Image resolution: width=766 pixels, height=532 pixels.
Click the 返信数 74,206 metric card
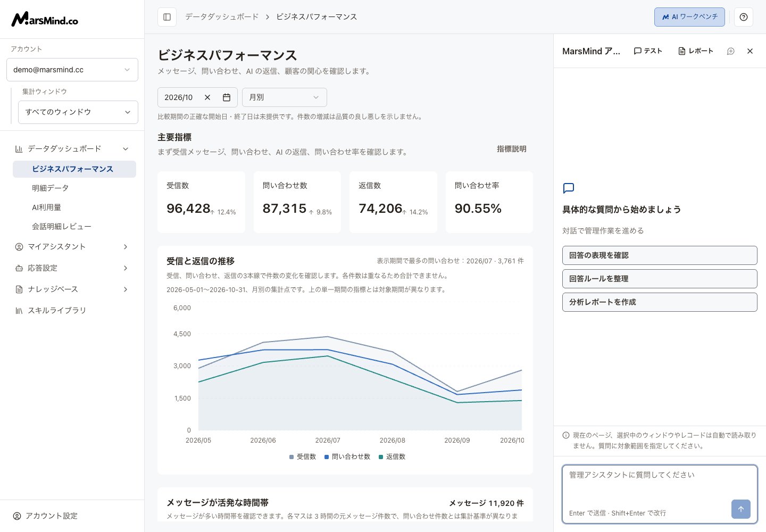coord(393,202)
